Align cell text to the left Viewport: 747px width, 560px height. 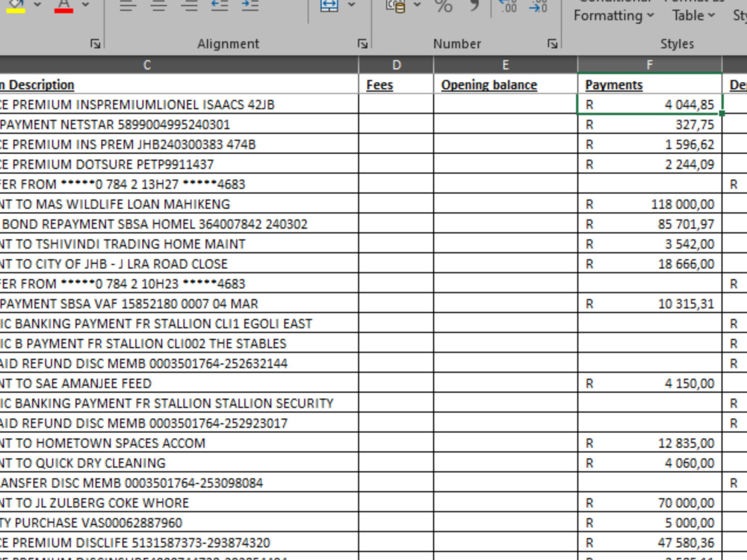[x=128, y=6]
